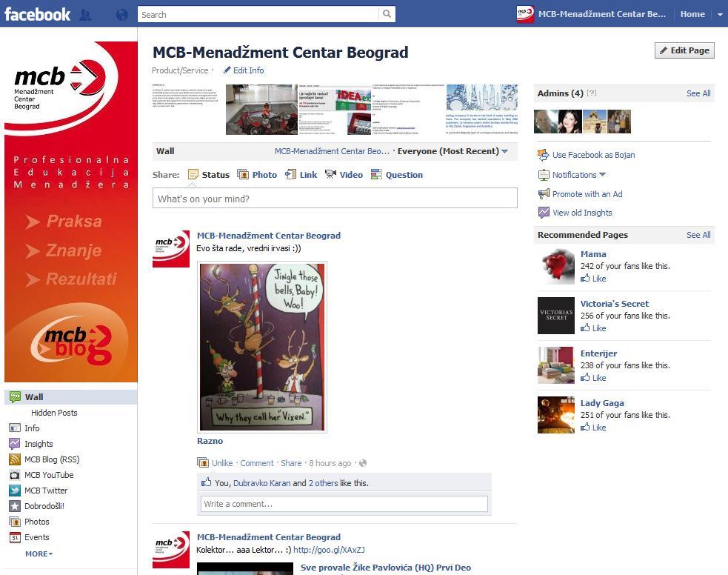
Task: Click the mcb blog logo in banner
Action: coord(72,342)
